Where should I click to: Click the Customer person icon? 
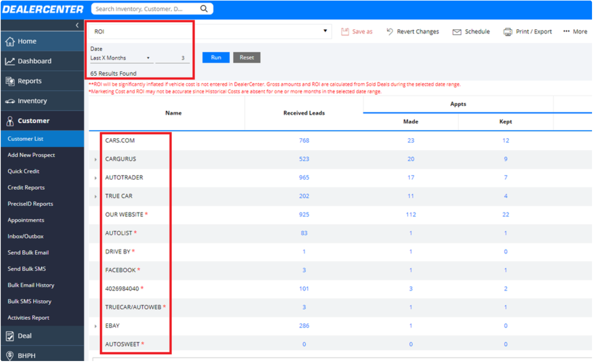point(10,121)
